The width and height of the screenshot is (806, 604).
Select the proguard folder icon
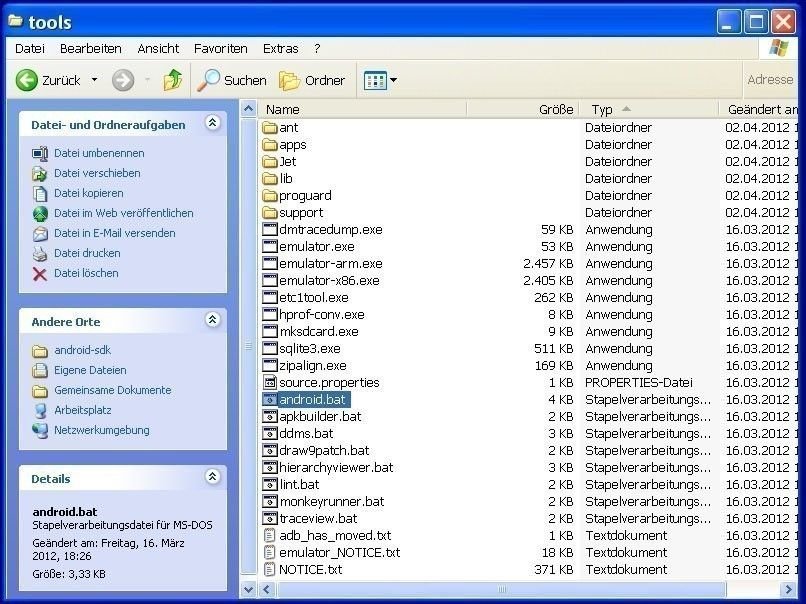pos(270,195)
